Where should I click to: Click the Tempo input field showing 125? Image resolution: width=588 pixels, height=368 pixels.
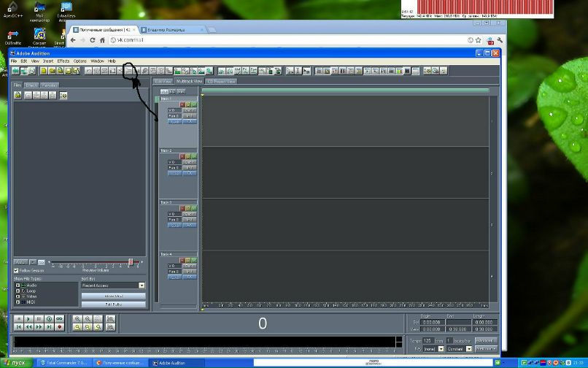click(x=428, y=341)
